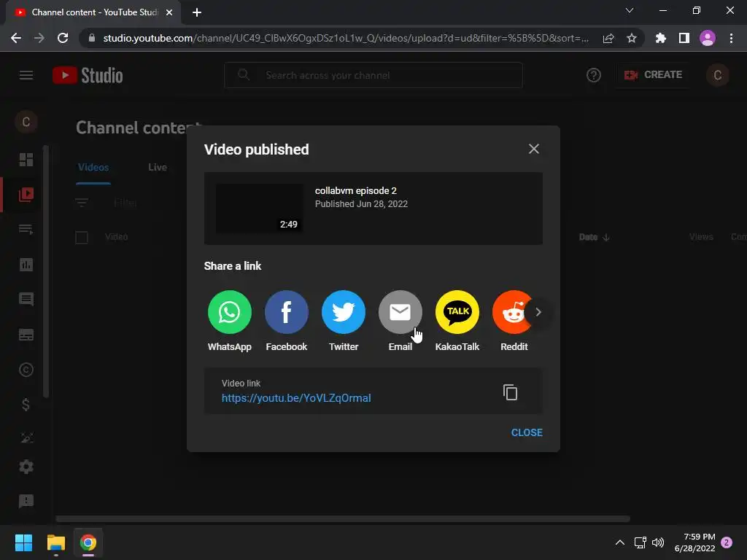Switch to the Live tab
Image resolution: width=747 pixels, height=560 pixels.
[x=158, y=167]
